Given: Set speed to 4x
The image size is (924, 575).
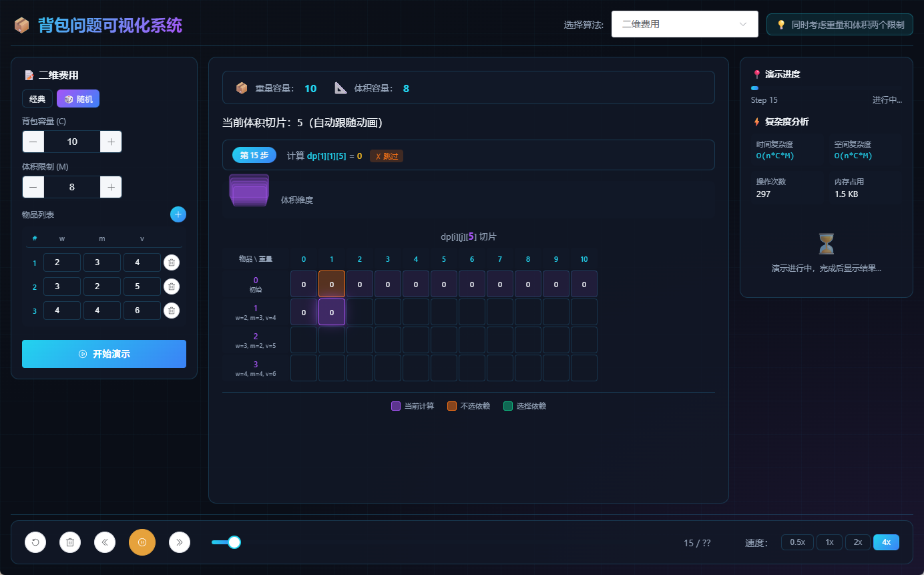Looking at the screenshot, I should pos(886,542).
